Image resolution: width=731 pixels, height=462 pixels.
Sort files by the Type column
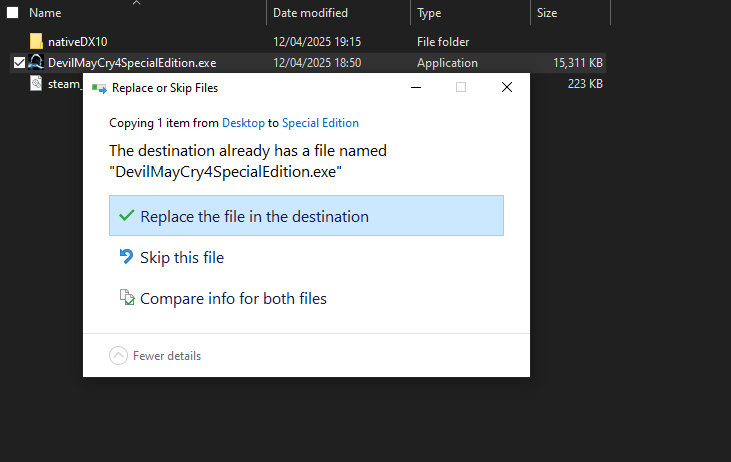click(429, 13)
